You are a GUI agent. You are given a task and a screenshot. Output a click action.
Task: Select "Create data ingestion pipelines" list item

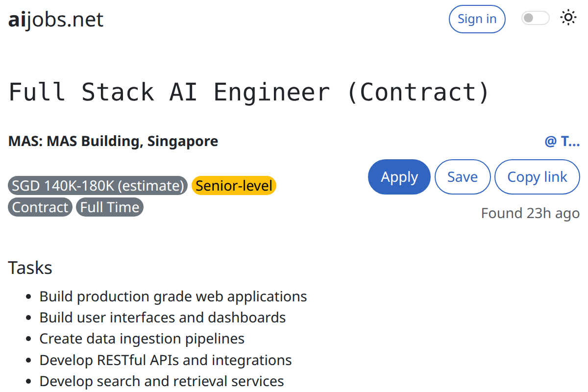(142, 339)
